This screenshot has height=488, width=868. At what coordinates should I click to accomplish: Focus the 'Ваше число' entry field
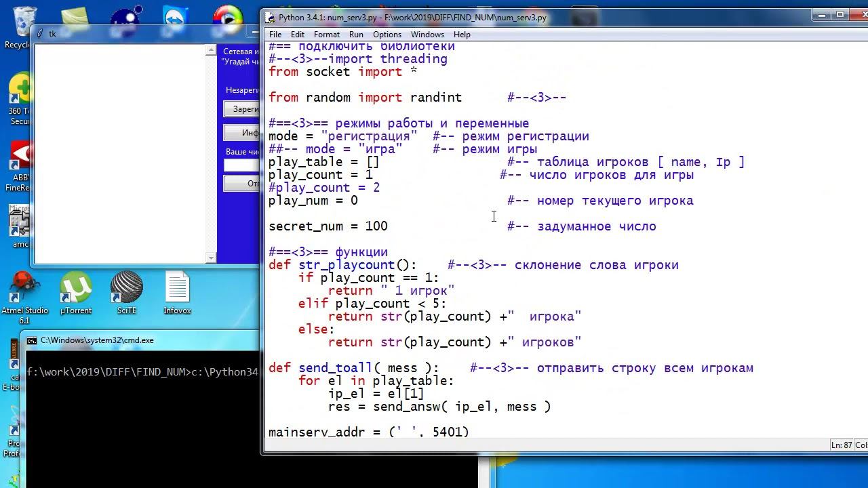[x=242, y=165]
